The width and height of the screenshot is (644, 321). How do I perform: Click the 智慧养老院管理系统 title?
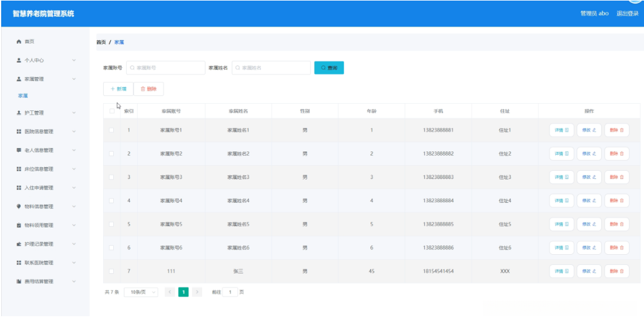tap(43, 14)
